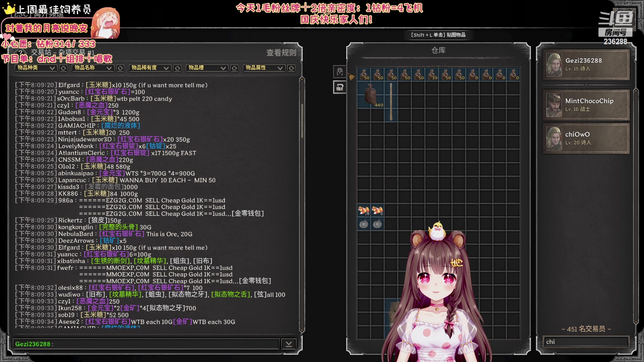Image resolution: width=644 pixels, height=362 pixels.
Task: Click the 451 名交易员 trader count text
Action: [586, 329]
